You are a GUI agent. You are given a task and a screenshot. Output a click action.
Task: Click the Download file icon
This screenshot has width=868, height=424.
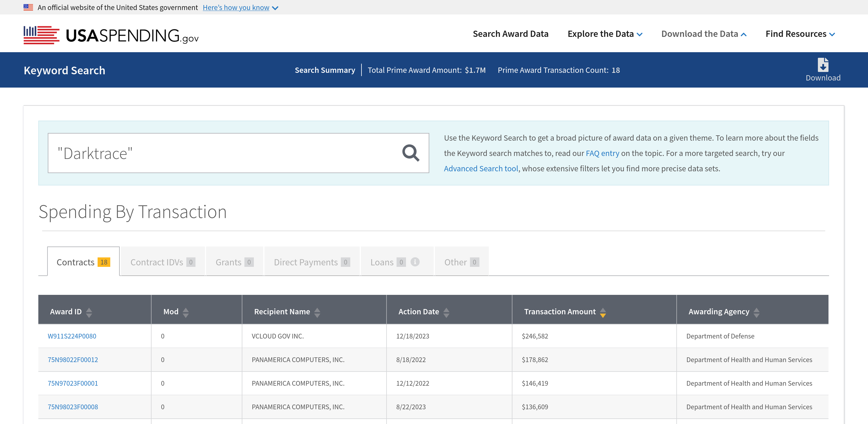(x=823, y=65)
